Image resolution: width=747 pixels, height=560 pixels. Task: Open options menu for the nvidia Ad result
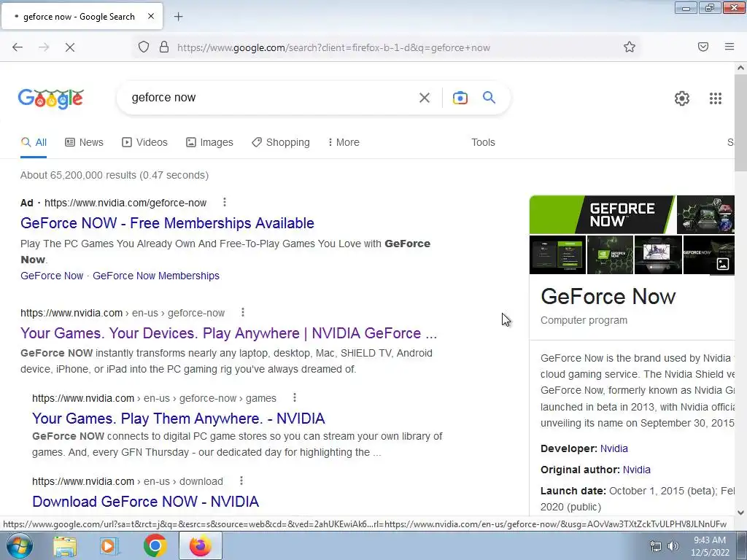(225, 203)
